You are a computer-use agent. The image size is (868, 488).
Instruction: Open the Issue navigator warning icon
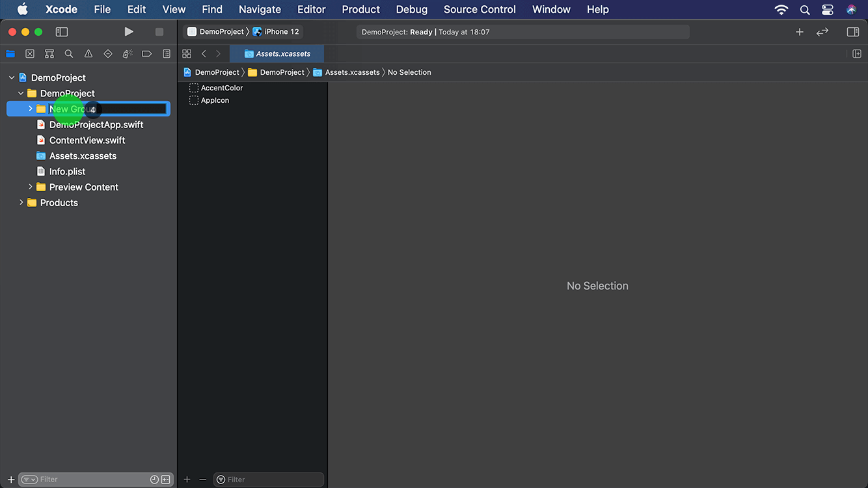click(x=88, y=54)
